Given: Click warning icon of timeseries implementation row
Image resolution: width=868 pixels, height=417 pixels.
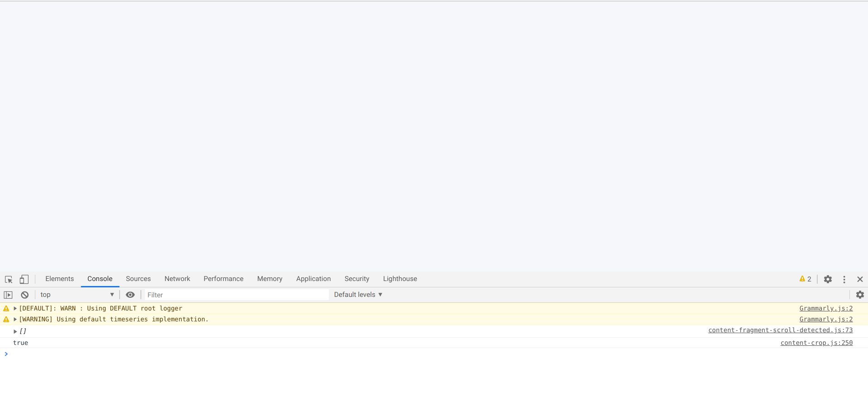Looking at the screenshot, I should [6, 320].
